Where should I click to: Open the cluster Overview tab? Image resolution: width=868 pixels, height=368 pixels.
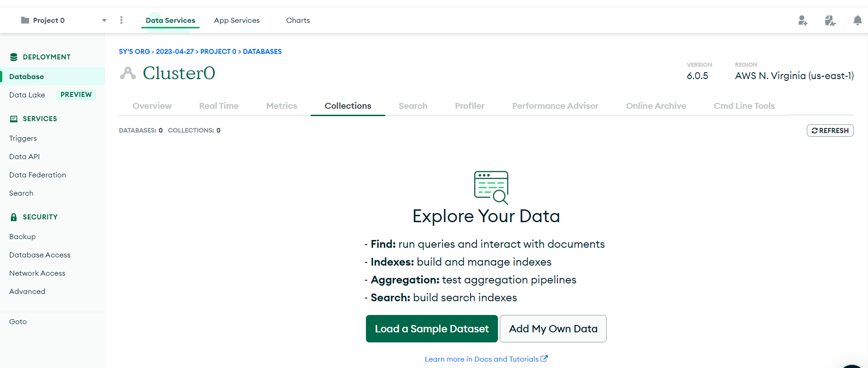click(x=152, y=106)
